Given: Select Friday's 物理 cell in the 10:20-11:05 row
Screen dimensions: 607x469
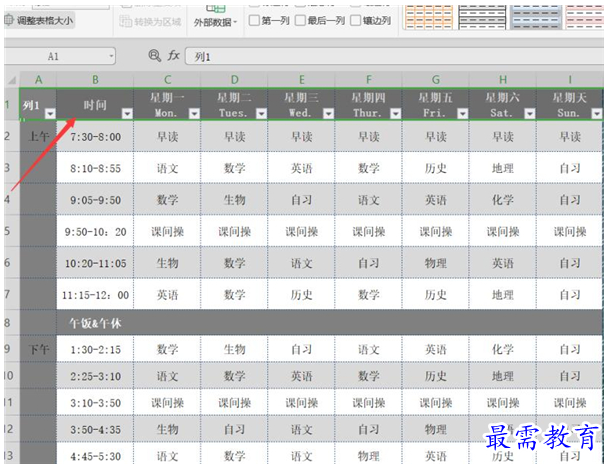Looking at the screenshot, I should (436, 263).
